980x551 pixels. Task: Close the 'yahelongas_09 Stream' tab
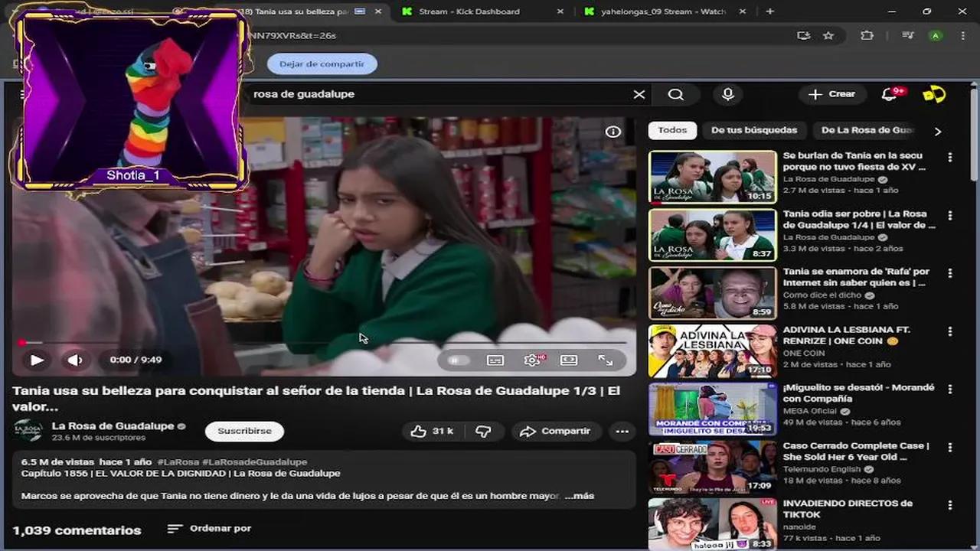(743, 11)
